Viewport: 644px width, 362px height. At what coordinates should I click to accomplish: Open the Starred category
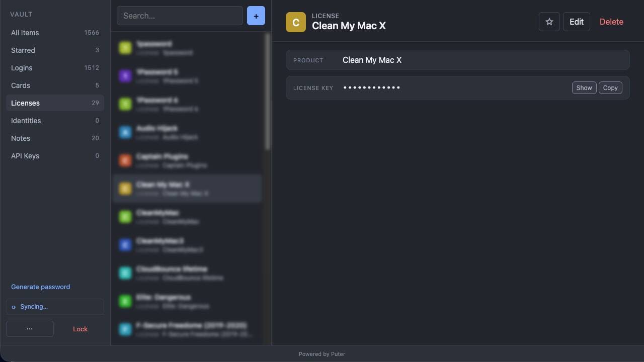coord(55,50)
